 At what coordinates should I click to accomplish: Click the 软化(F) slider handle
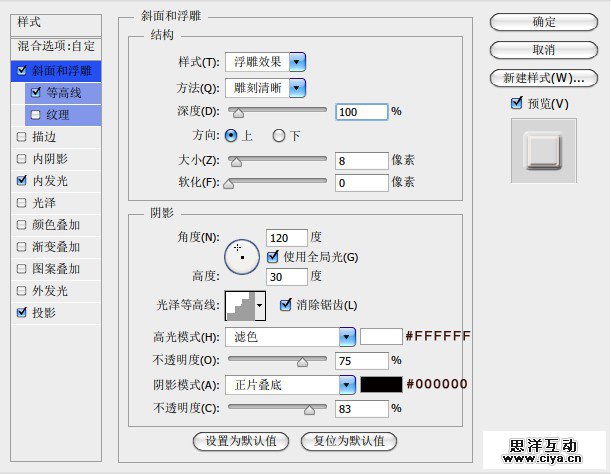pyautogui.click(x=228, y=184)
